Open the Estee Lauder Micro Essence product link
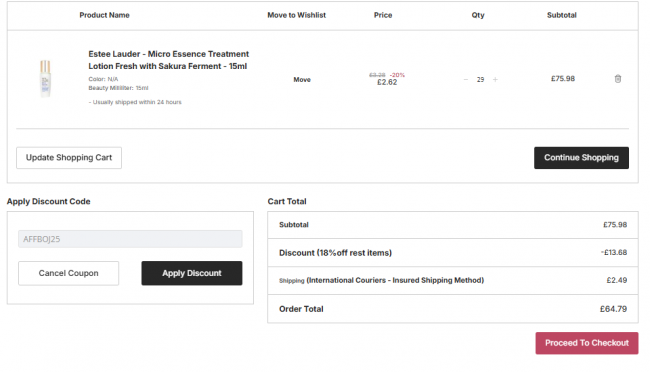Screen dimensions: 650x372 click(x=168, y=60)
